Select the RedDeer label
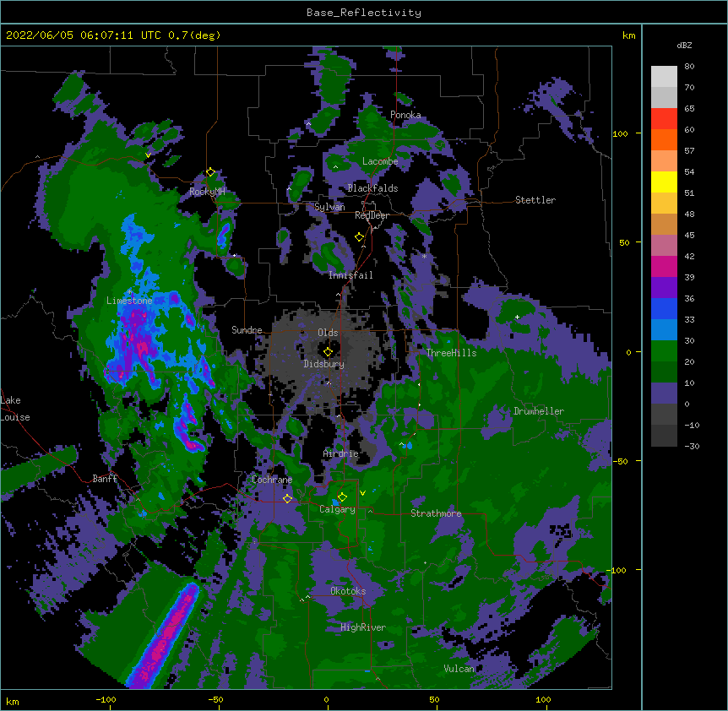Screen dimensions: 728x711 [x=372, y=215]
